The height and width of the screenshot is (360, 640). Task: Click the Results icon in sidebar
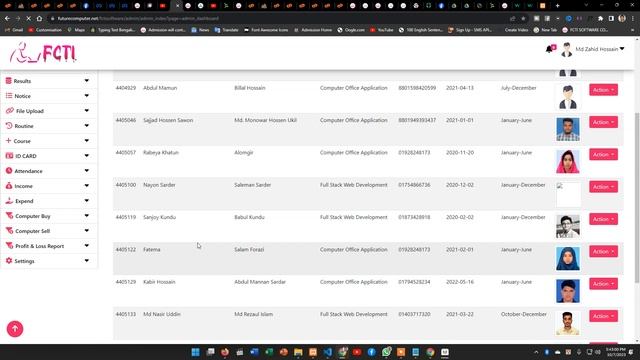(x=9, y=81)
